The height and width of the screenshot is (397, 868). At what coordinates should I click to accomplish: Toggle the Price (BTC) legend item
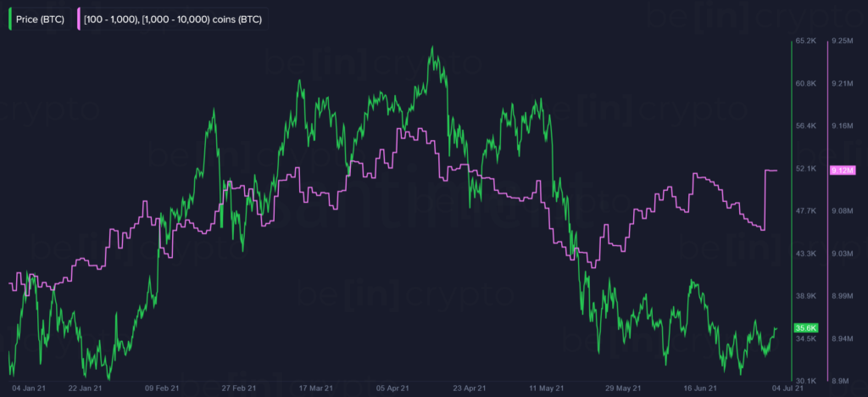pyautogui.click(x=37, y=20)
